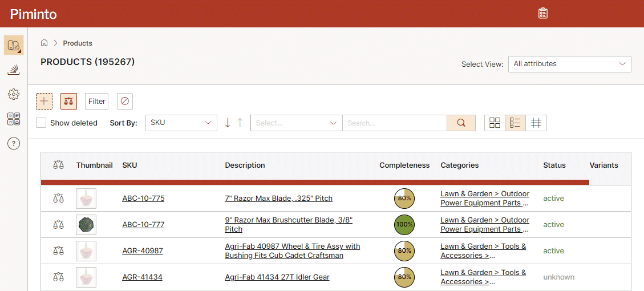Expand the search attribute Select dropdown
Viewport: 644px width, 291px height.
coord(296,123)
